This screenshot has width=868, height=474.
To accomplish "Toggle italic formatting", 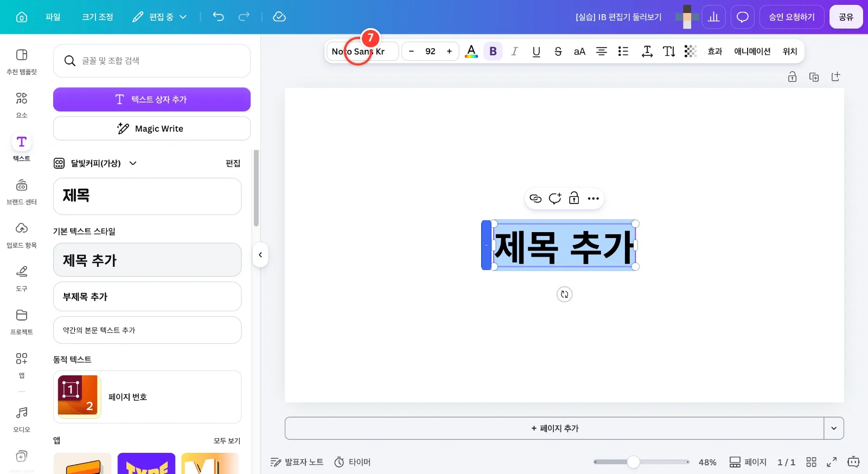I will coord(514,52).
